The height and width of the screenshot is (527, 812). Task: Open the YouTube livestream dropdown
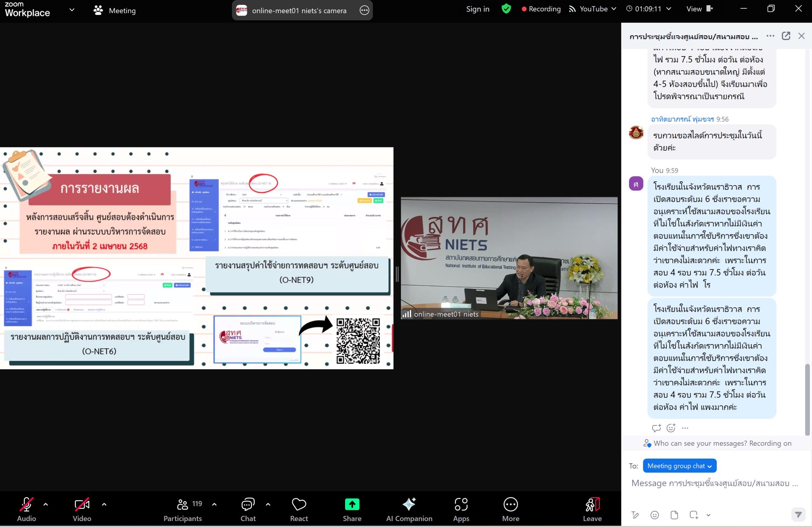tap(593, 9)
